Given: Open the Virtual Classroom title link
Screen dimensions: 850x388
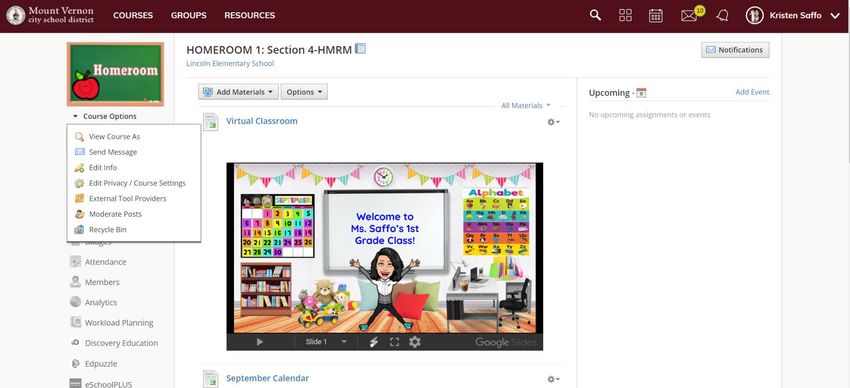Looking at the screenshot, I should (262, 121).
